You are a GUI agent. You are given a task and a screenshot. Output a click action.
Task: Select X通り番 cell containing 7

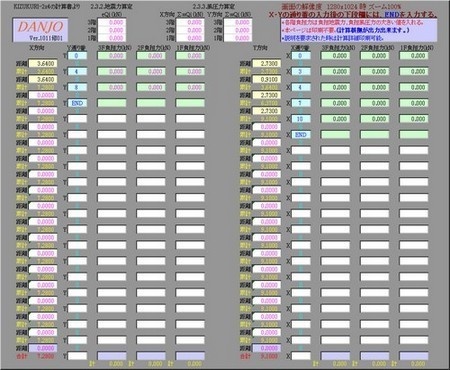point(301,103)
